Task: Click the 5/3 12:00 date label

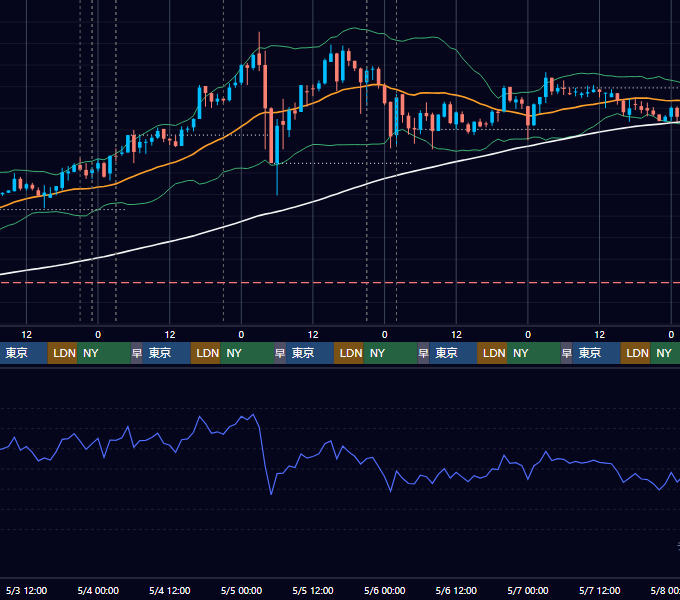Action: click(x=26, y=590)
